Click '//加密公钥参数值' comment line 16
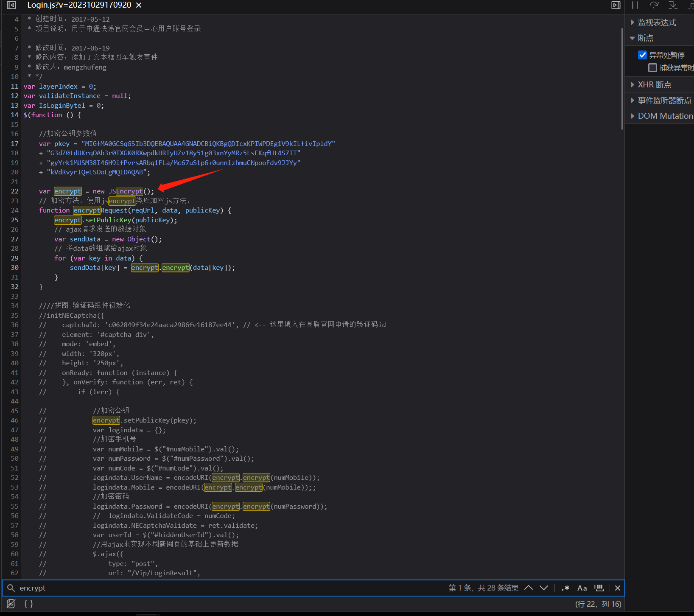 click(x=68, y=134)
